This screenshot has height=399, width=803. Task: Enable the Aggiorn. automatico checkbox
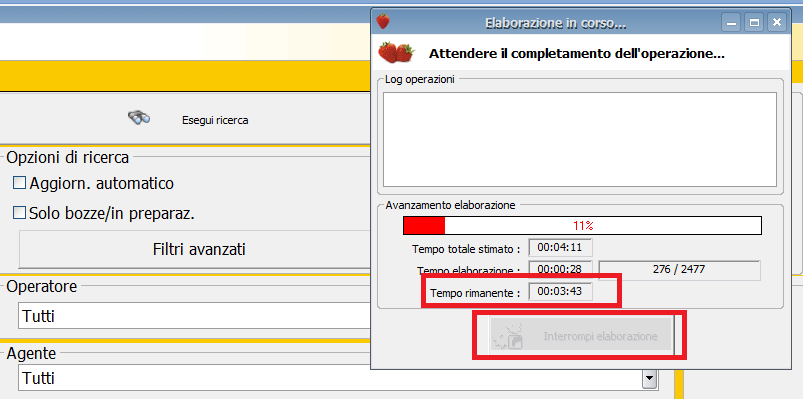point(19,183)
